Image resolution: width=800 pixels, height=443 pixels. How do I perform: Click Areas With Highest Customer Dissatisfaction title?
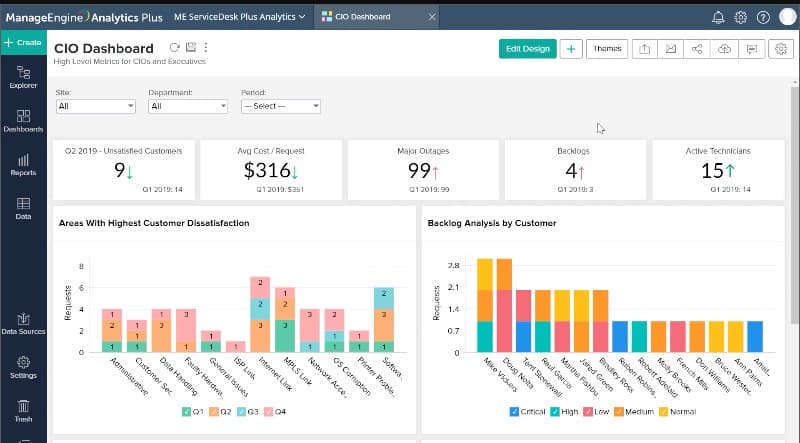pos(154,223)
